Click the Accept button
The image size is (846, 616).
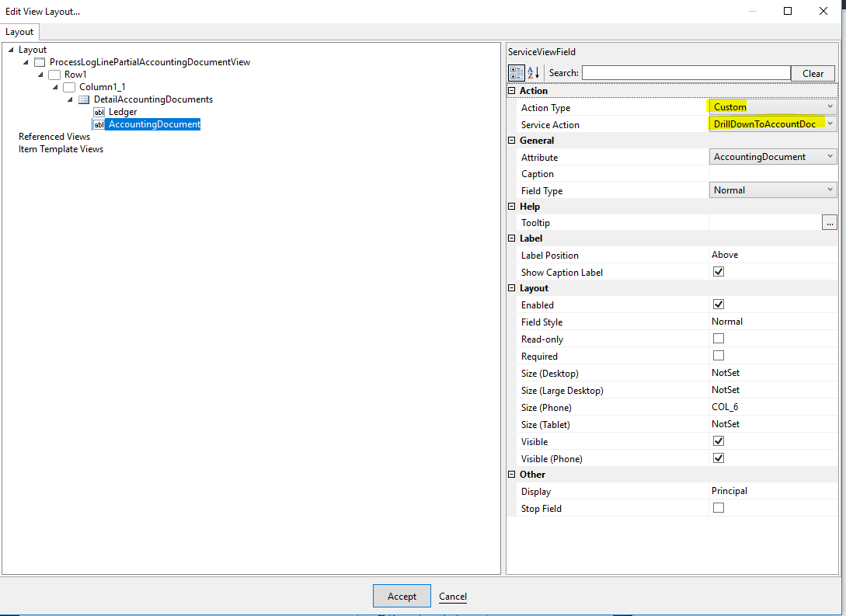[x=402, y=596]
